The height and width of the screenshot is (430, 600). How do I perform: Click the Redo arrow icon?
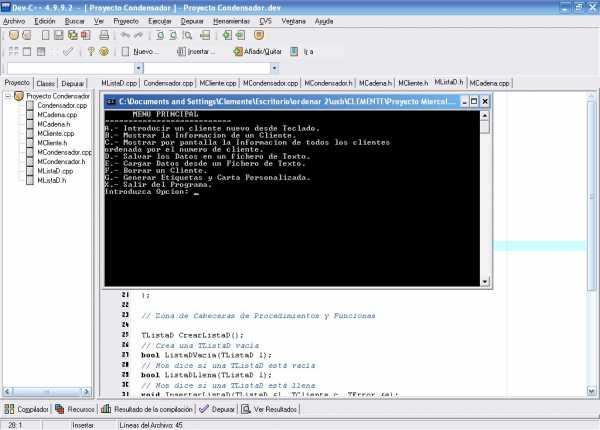click(138, 35)
